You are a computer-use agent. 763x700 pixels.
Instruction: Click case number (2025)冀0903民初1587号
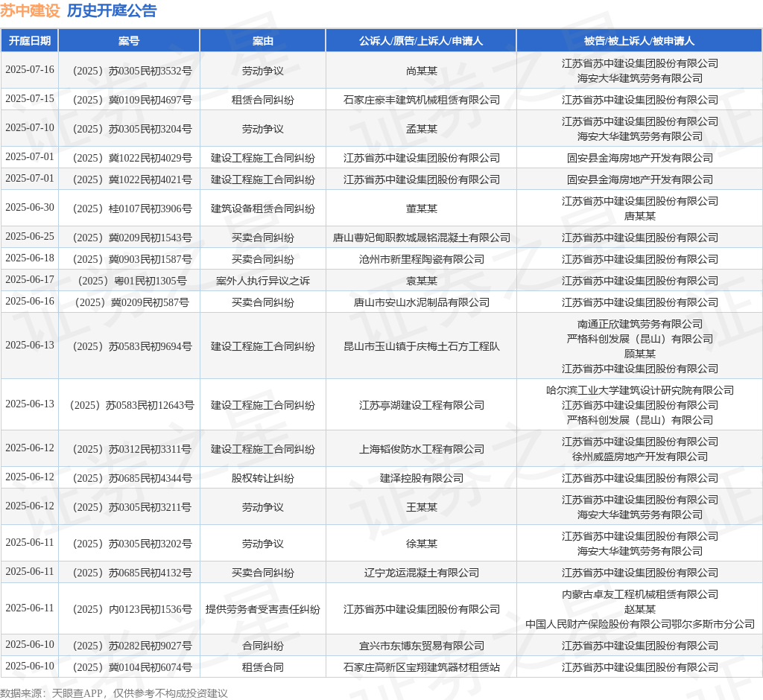(x=132, y=259)
